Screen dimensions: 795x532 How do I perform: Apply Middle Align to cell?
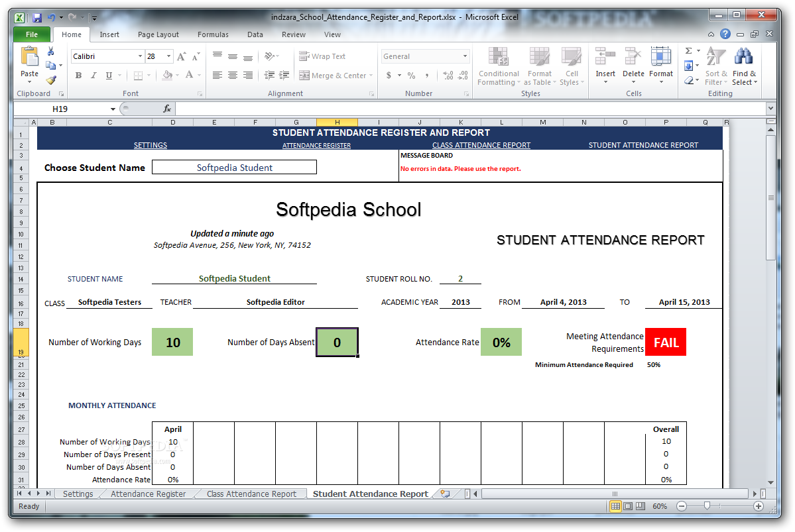tap(233, 56)
